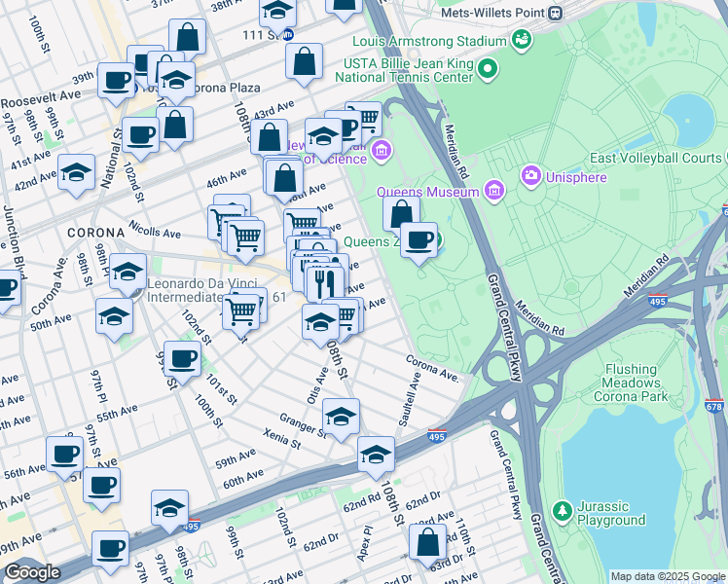
Task: Select the restaurant fork-and-knife marker near 108th St
Action: (x=325, y=284)
